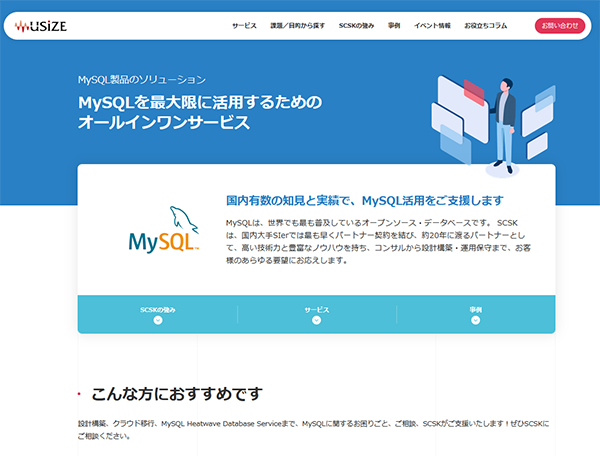Click the paragraph starting MySQLは、世界でも
Screen dimensions: 600x456
tap(378, 241)
